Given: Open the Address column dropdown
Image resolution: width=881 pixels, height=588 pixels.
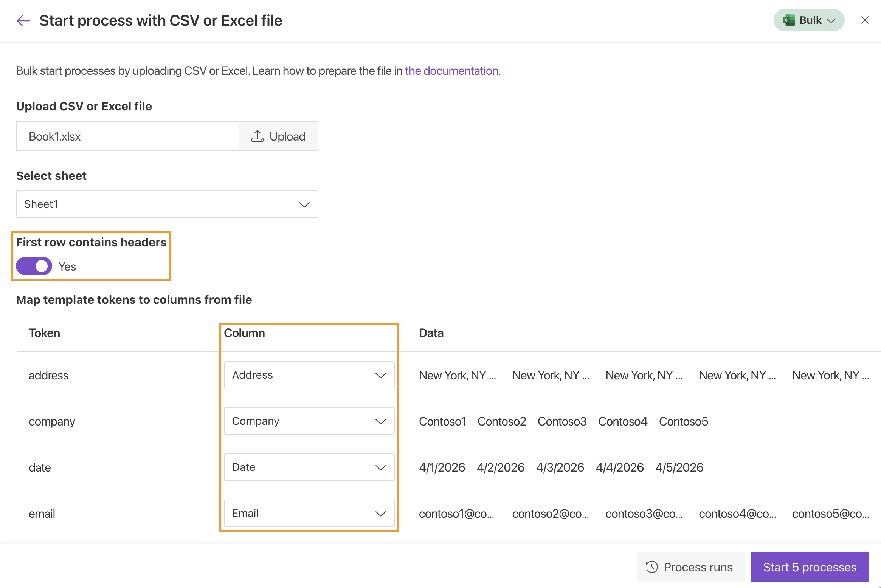Looking at the screenshot, I should [309, 375].
